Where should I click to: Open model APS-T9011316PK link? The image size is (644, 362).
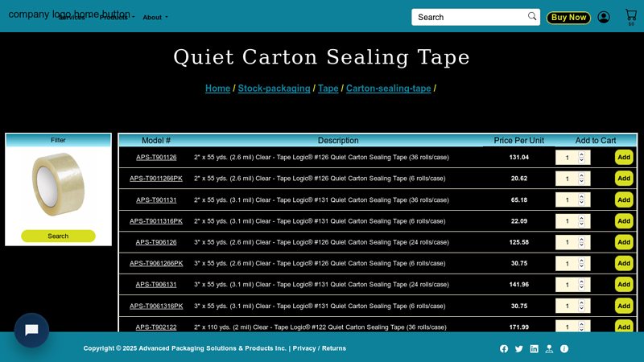[x=156, y=221]
